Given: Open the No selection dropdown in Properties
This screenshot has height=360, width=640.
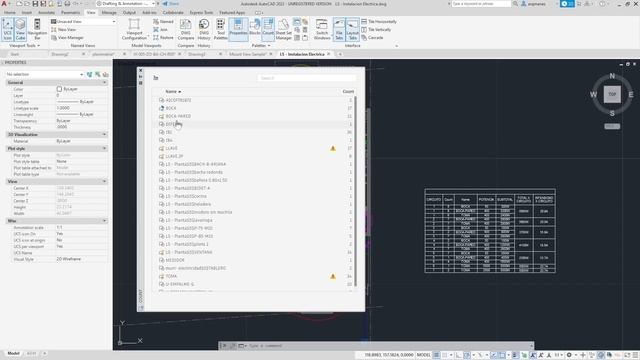Looking at the screenshot, I should click(x=44, y=74).
